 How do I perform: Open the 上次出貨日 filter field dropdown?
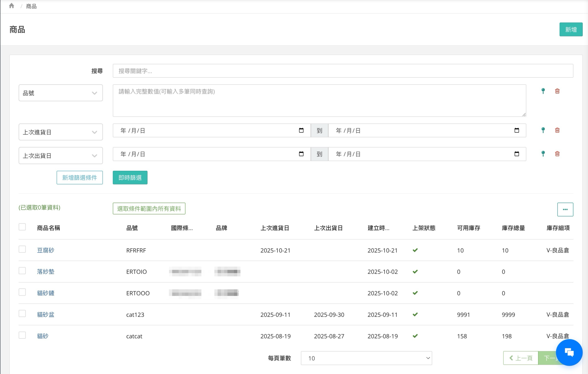pyautogui.click(x=61, y=155)
